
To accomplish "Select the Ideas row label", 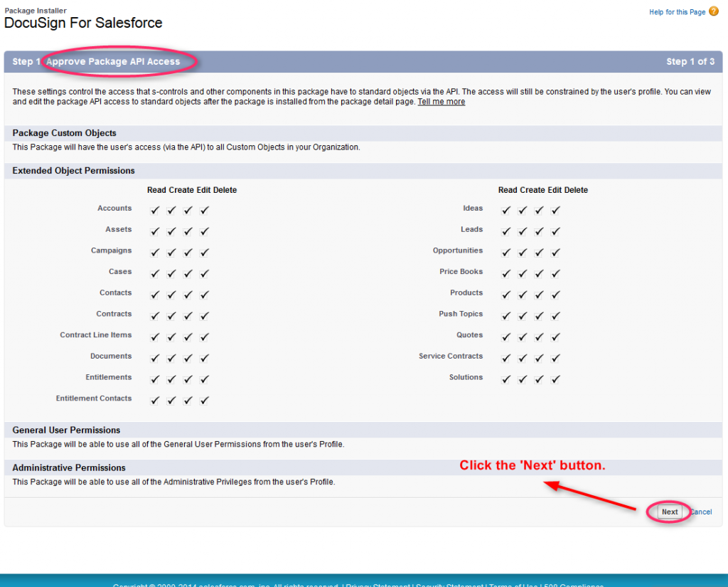I will pos(473,208).
